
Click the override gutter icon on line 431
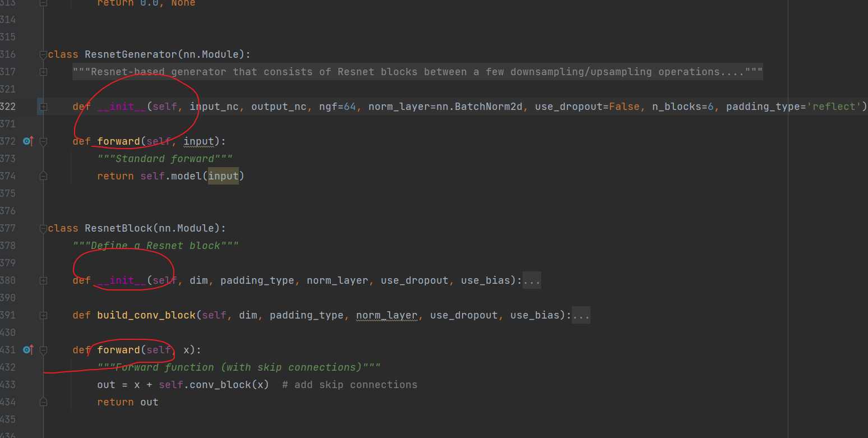pos(28,350)
